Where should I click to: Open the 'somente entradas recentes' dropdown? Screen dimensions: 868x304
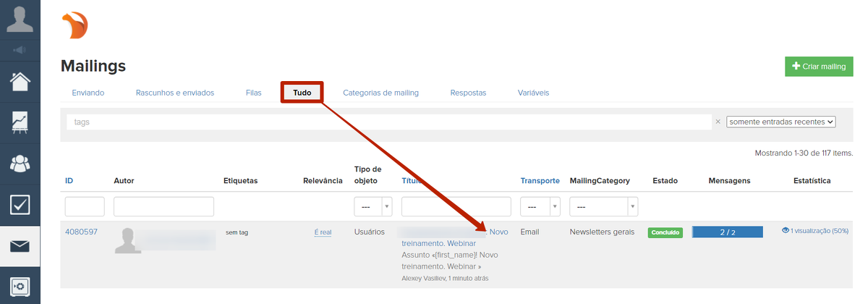click(x=780, y=122)
